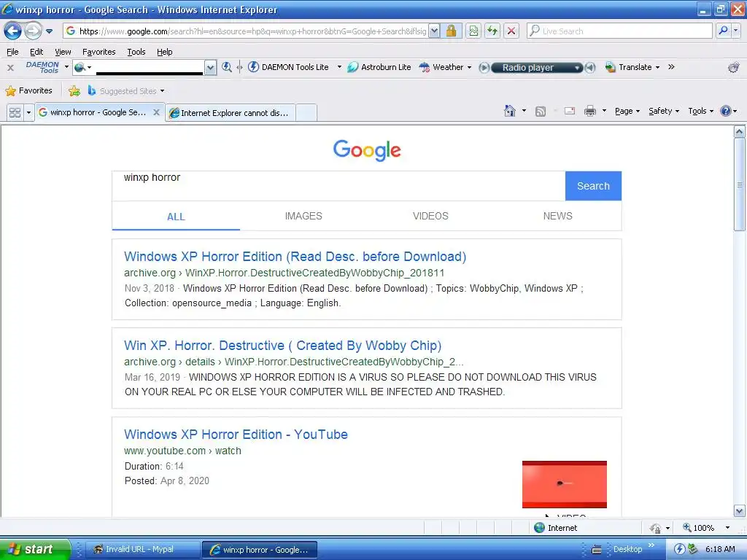Open the Tools menu in menu bar
The image size is (747, 560).
136,52
